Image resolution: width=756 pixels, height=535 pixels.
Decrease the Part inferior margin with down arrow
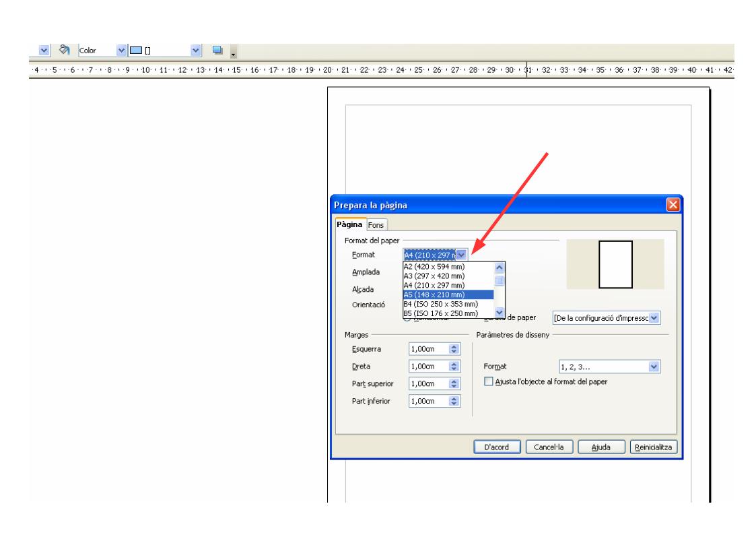(x=454, y=404)
